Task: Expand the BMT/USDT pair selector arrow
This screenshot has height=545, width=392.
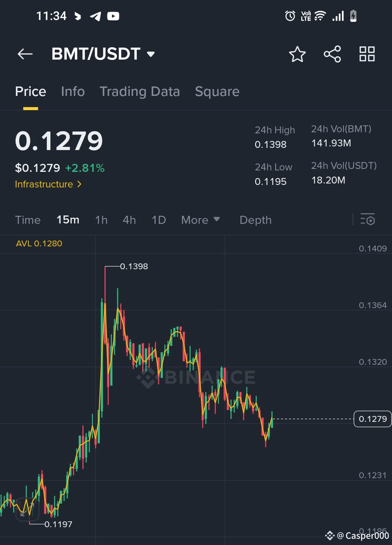Action: pyautogui.click(x=151, y=54)
